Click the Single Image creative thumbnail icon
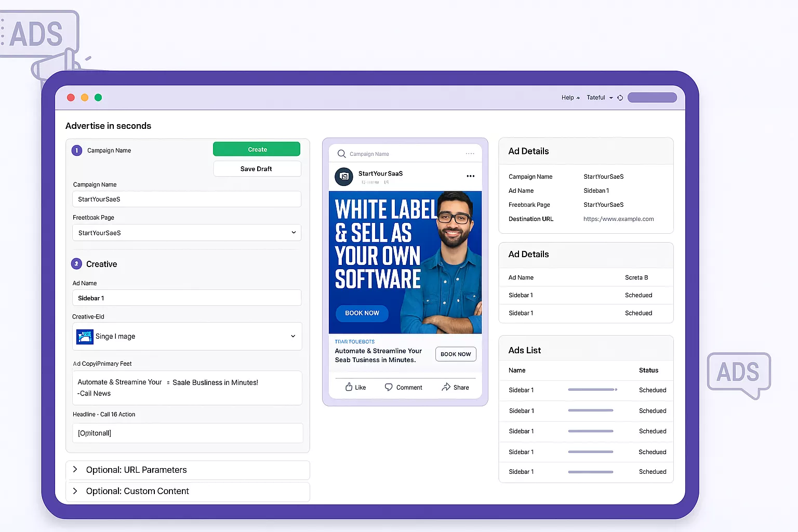The width and height of the screenshot is (798, 532). (85, 337)
